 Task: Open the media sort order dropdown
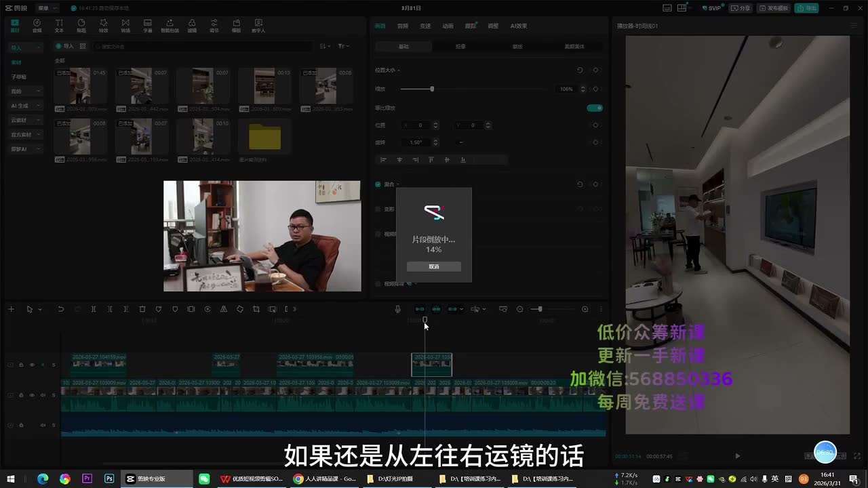pyautogui.click(x=325, y=46)
